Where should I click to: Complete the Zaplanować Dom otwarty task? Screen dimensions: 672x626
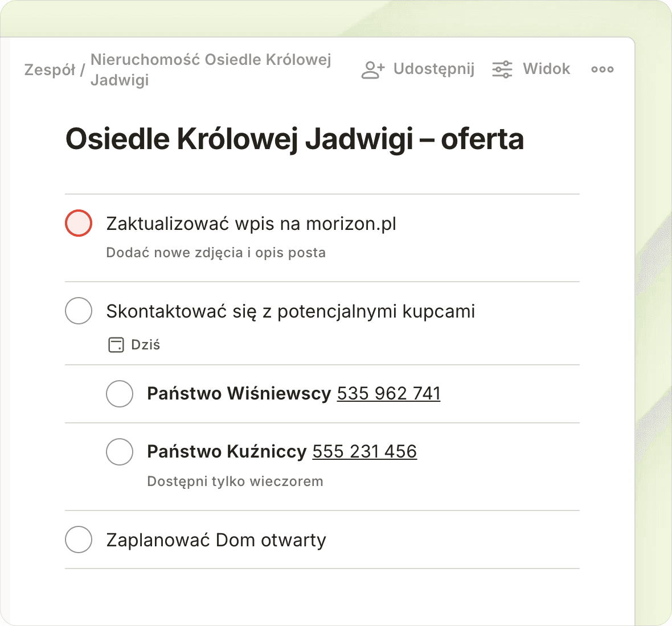[79, 539]
